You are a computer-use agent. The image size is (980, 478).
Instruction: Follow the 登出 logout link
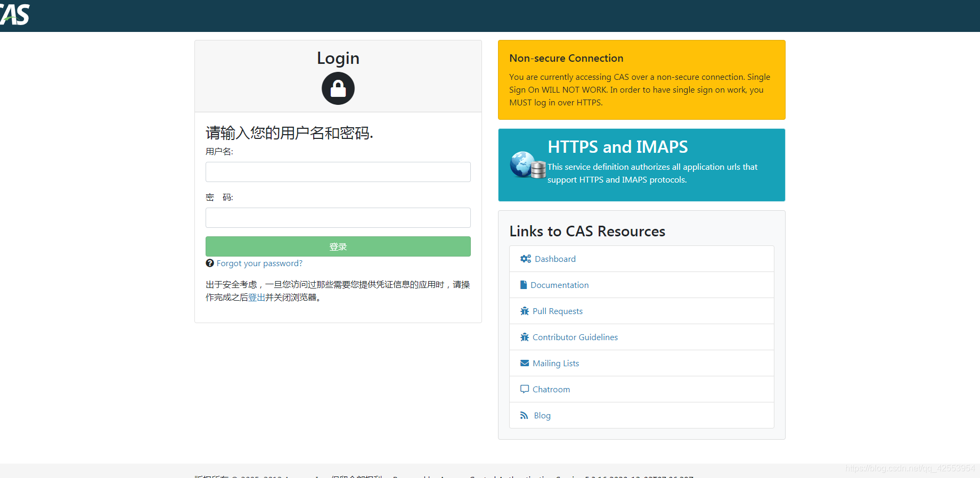[x=257, y=297]
